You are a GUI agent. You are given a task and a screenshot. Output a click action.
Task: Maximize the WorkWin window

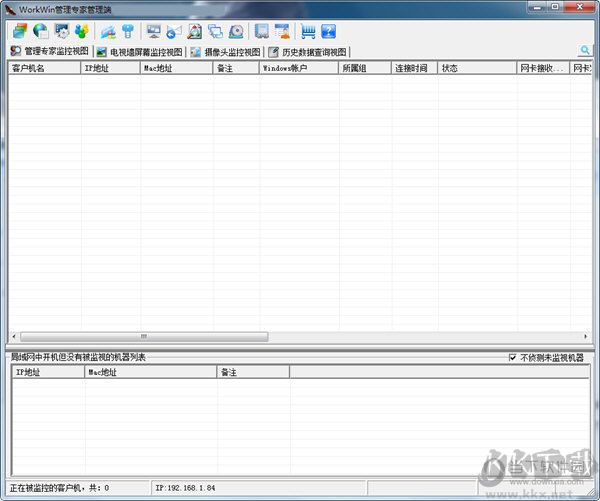point(555,7)
